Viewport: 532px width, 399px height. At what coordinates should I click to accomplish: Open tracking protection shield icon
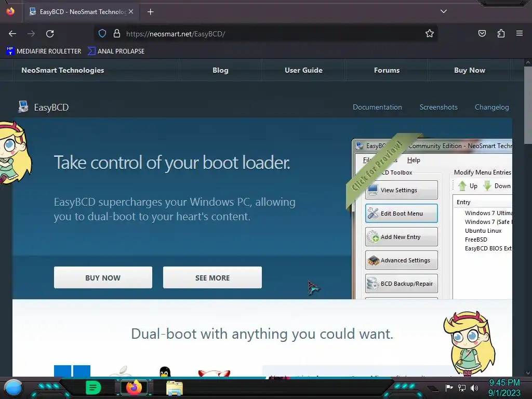coord(102,34)
